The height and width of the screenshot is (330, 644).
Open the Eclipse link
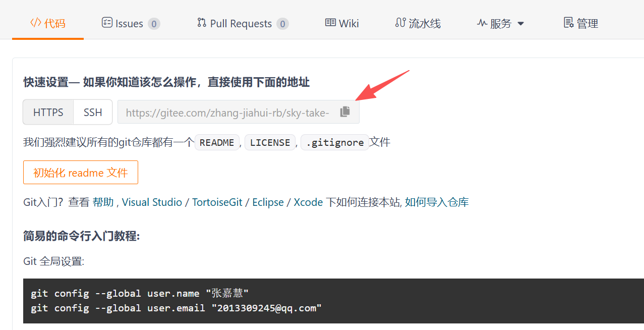click(x=268, y=202)
